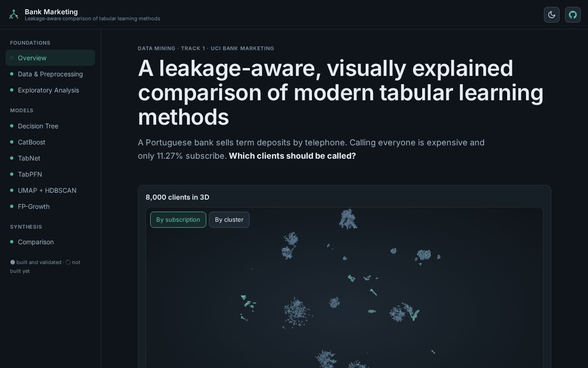Screen dimensions: 588x368
Task: Click the Bank Marketing site title
Action: pyautogui.click(x=51, y=11)
